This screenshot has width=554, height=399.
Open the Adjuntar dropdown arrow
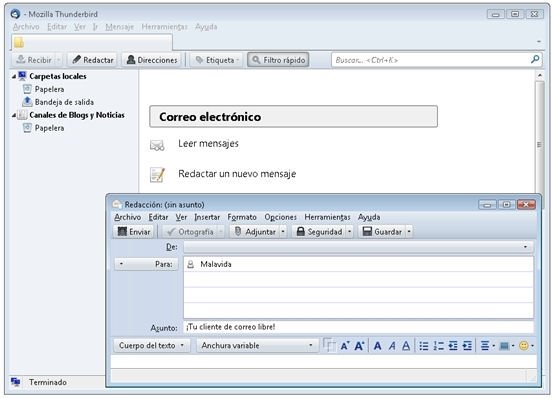tap(283, 232)
